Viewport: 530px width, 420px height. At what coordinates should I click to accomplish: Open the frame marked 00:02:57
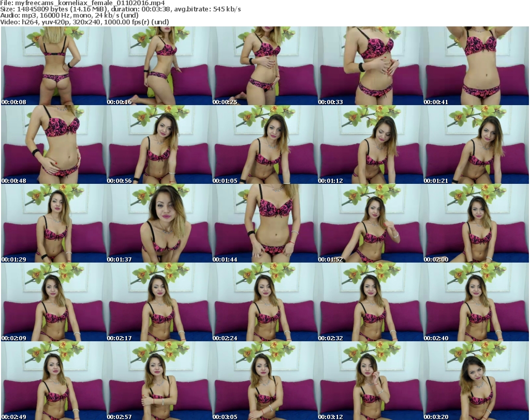point(159,381)
